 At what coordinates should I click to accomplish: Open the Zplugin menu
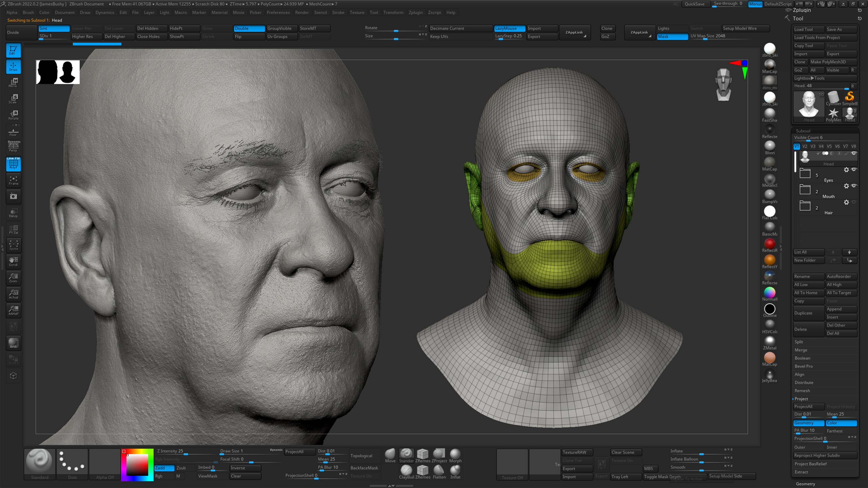coord(416,12)
